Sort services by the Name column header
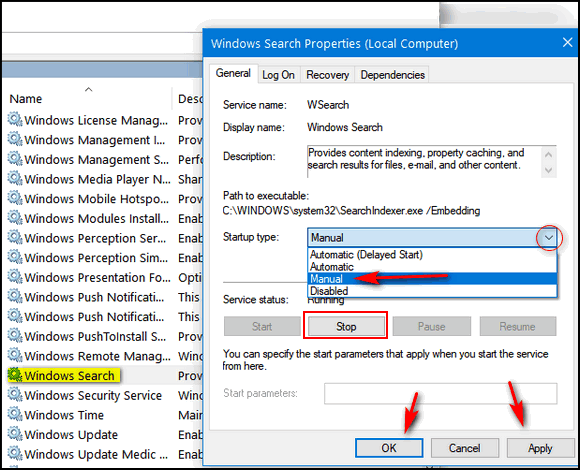Viewport: 580px width, 470px height. pyautogui.click(x=26, y=99)
